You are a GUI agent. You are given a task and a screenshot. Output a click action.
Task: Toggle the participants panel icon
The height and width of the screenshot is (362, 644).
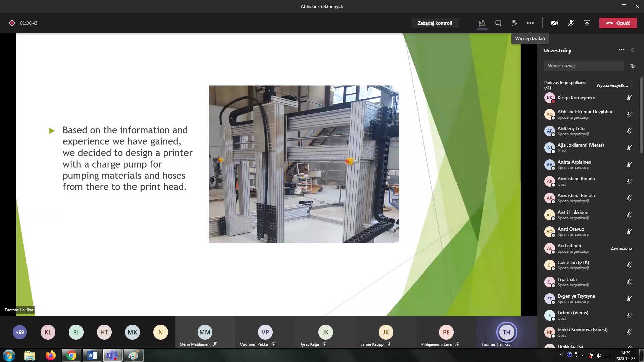click(482, 23)
